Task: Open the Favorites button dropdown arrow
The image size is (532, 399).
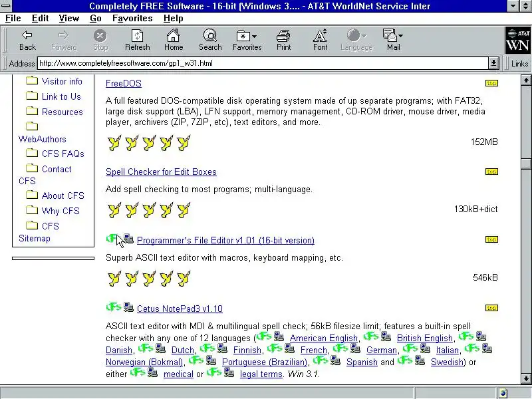Action: [x=255, y=36]
